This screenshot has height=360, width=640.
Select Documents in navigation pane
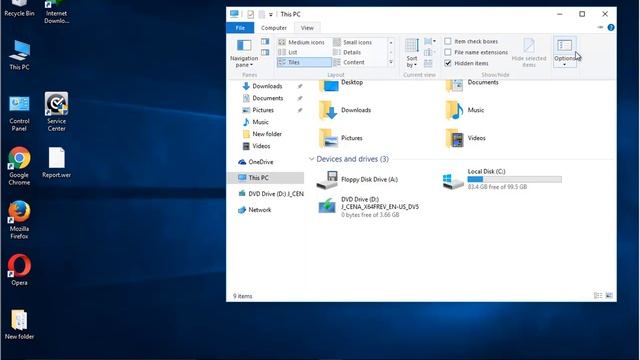point(267,98)
